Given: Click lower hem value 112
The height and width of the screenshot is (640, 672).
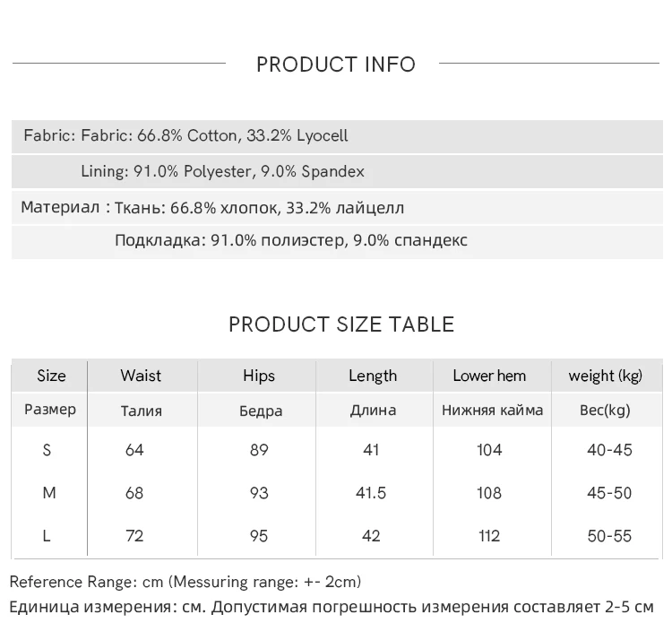Looking at the screenshot, I should click(489, 536).
